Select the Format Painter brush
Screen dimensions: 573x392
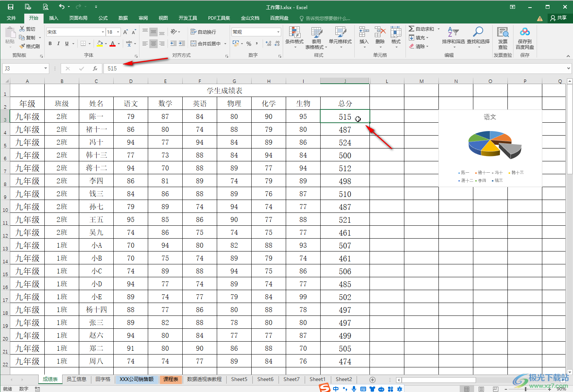30,46
